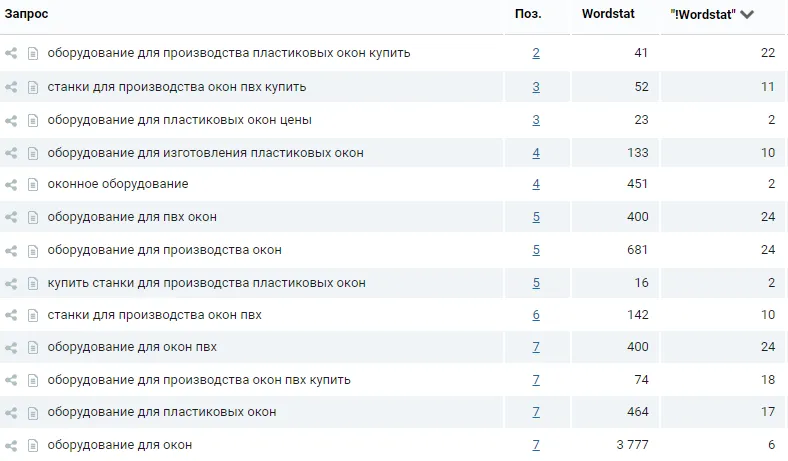Click Wordstat value 142
The image size is (788, 461).
click(637, 315)
